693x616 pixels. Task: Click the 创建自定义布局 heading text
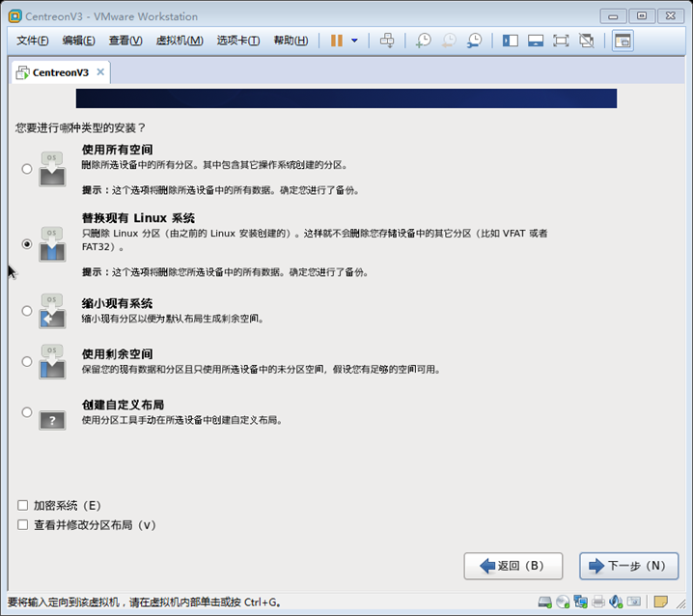123,405
